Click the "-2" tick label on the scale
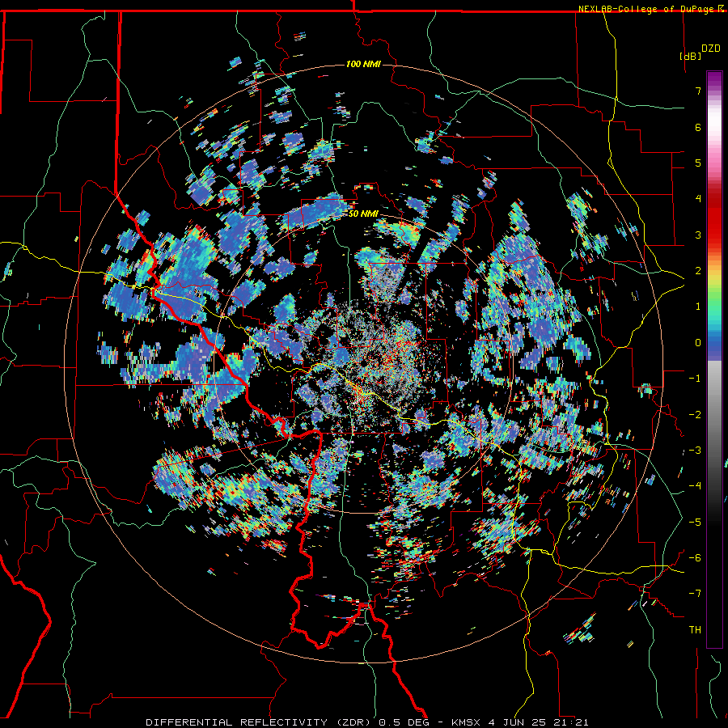Screen dimensions: 728x728 (695, 415)
